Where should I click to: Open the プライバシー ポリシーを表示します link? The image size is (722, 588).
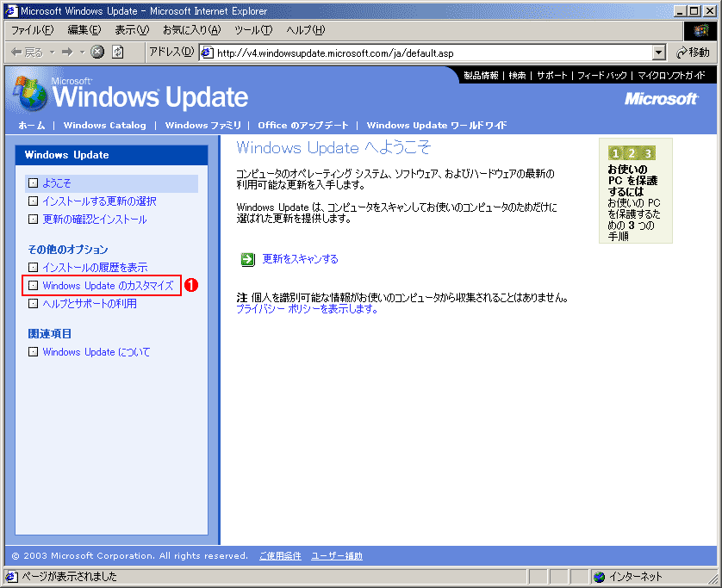(307, 309)
